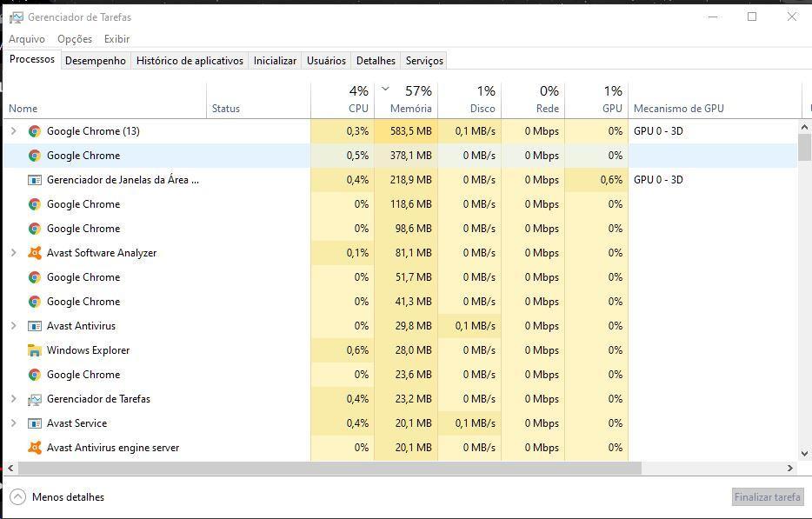
Task: Select the Processos tab
Action: tap(32, 59)
